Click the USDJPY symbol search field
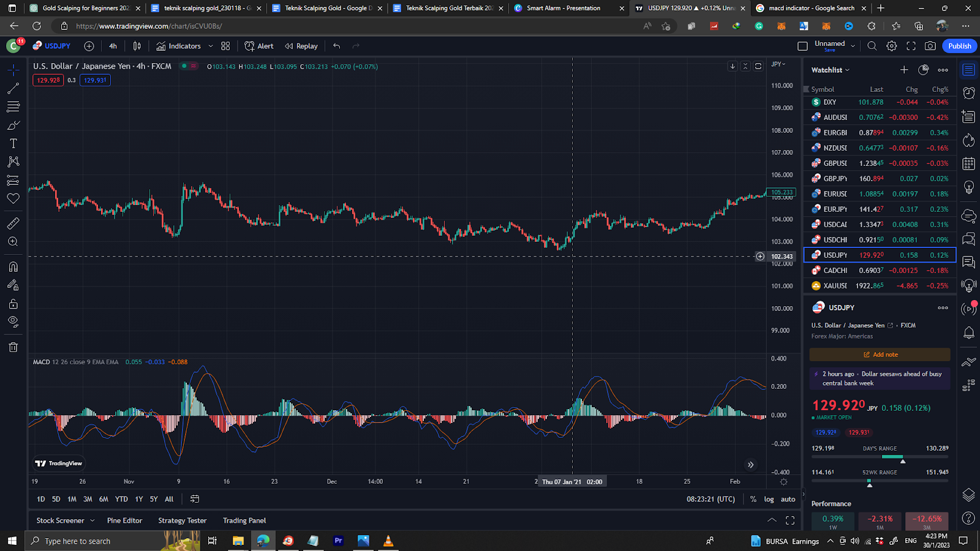Image resolution: width=980 pixels, height=551 pixels. point(52,46)
